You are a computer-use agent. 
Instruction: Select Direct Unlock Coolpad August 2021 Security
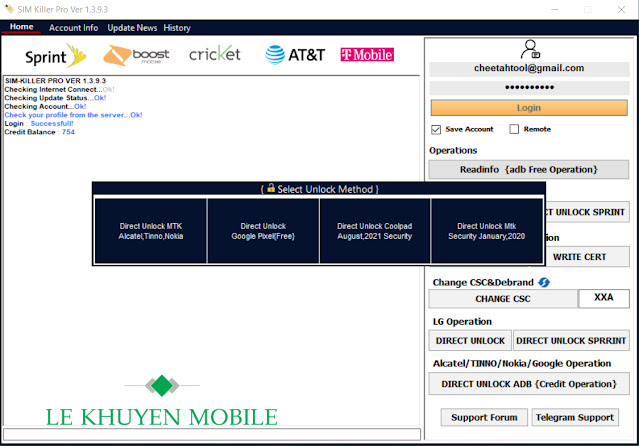pos(375,231)
